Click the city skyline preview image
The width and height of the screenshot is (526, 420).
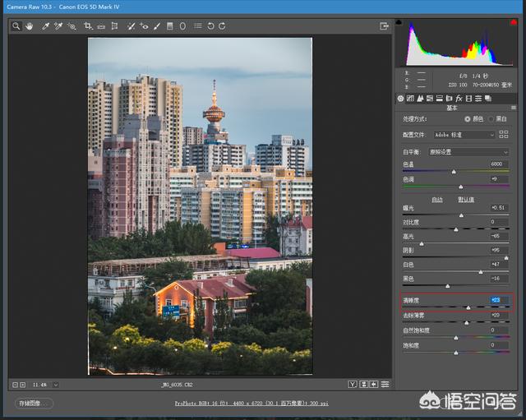200,206
